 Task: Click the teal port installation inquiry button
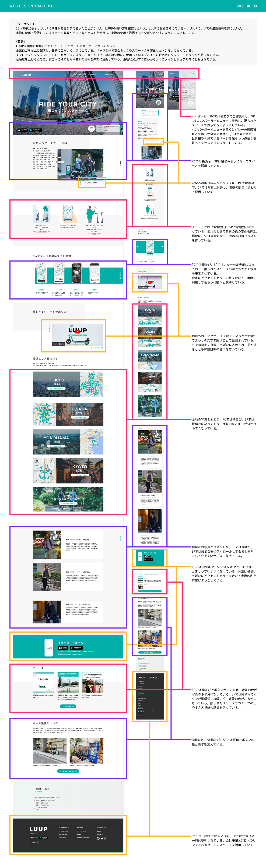click(68, 771)
